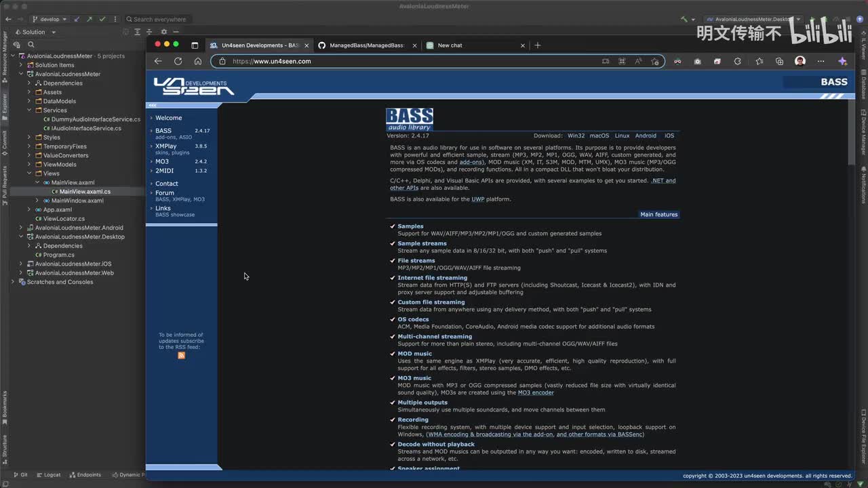
Task: Search in the Solution explorer tree
Action: (31, 45)
